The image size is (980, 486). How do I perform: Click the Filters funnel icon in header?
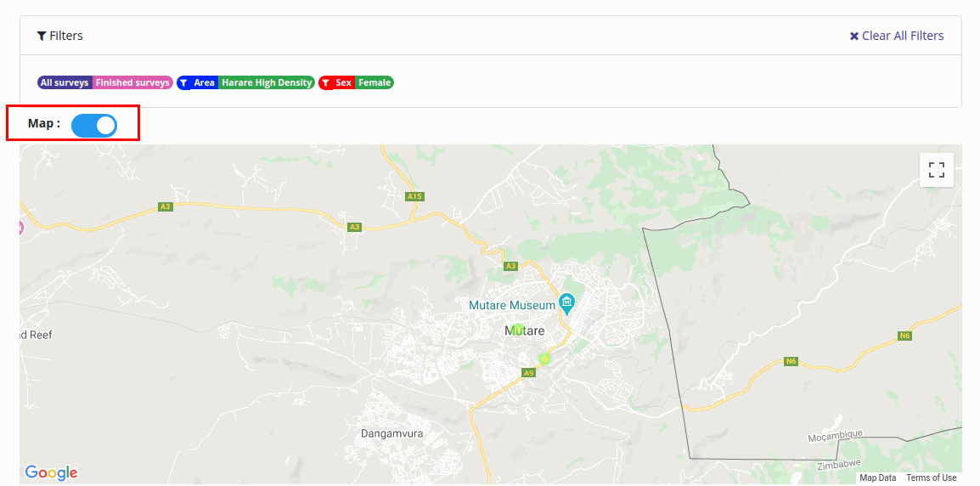[x=41, y=36]
